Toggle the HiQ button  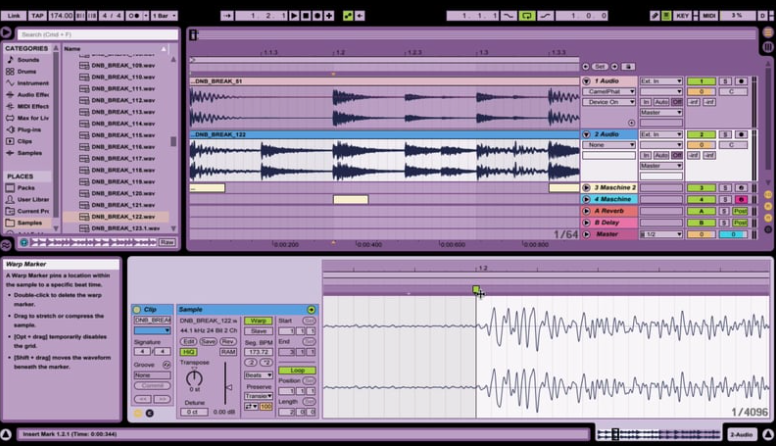188,352
